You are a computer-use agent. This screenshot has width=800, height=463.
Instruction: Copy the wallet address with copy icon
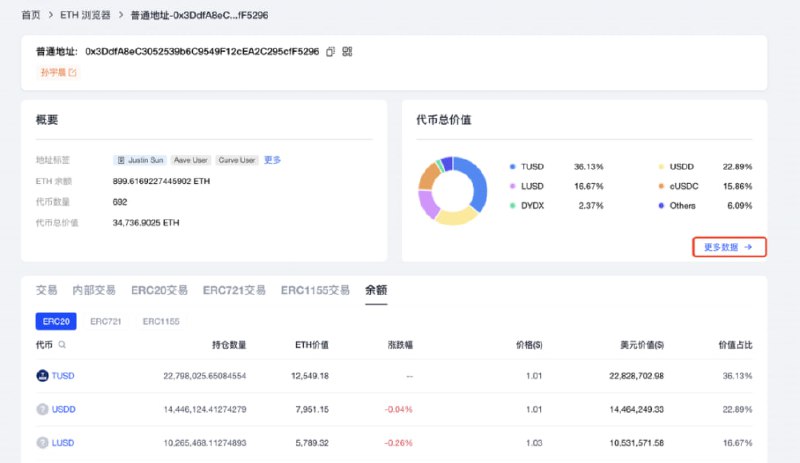pos(330,51)
